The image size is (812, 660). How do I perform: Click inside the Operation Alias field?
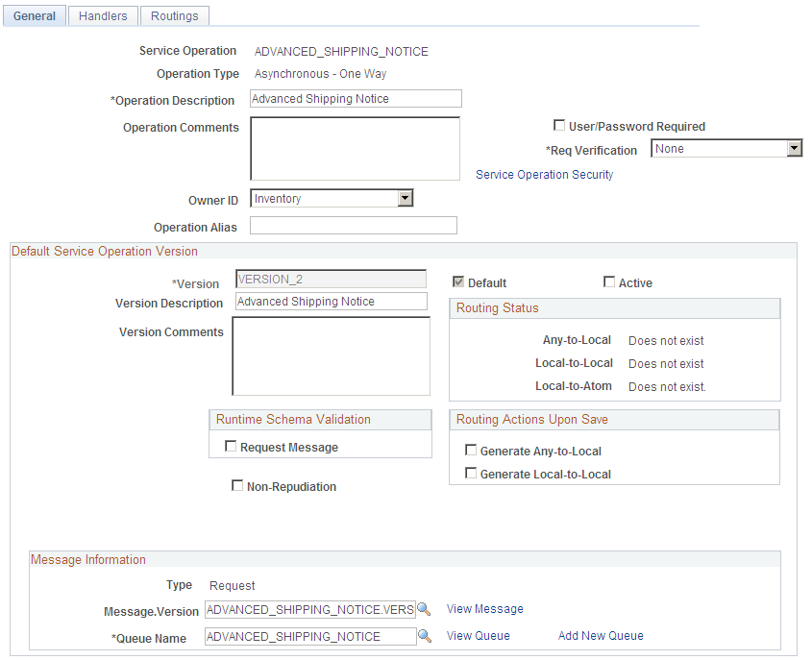coord(353,225)
